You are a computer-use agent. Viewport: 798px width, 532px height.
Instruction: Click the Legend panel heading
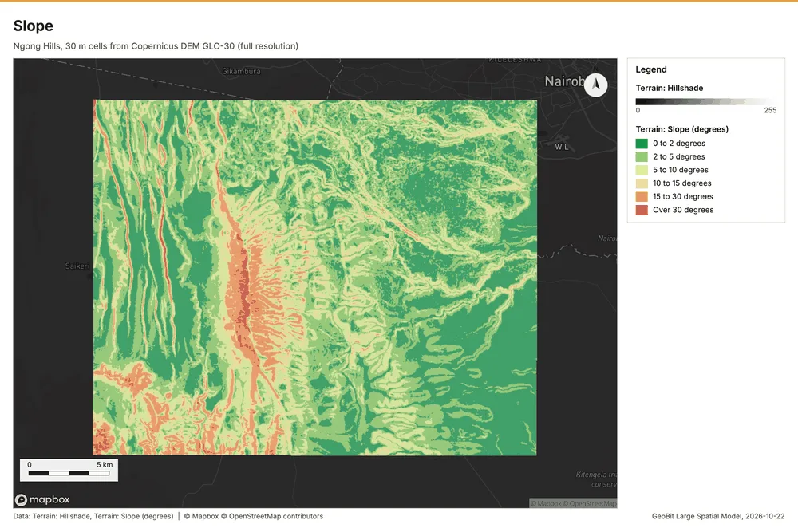coord(651,69)
